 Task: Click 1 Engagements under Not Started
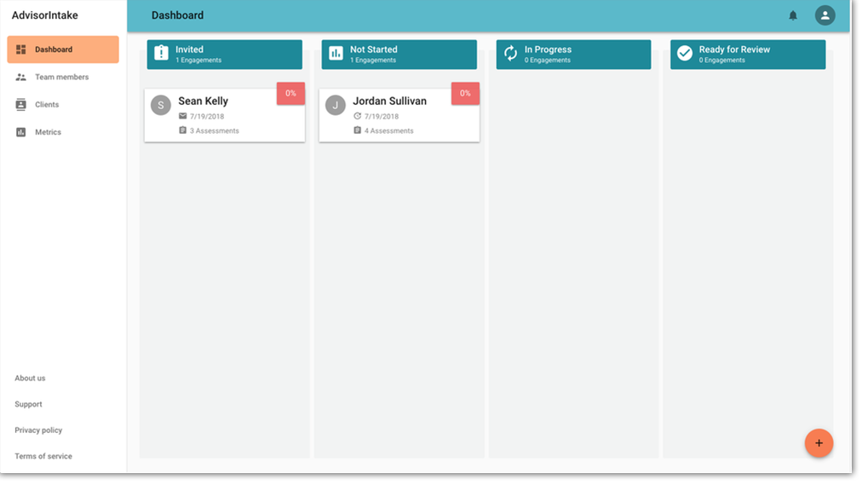[x=372, y=60]
